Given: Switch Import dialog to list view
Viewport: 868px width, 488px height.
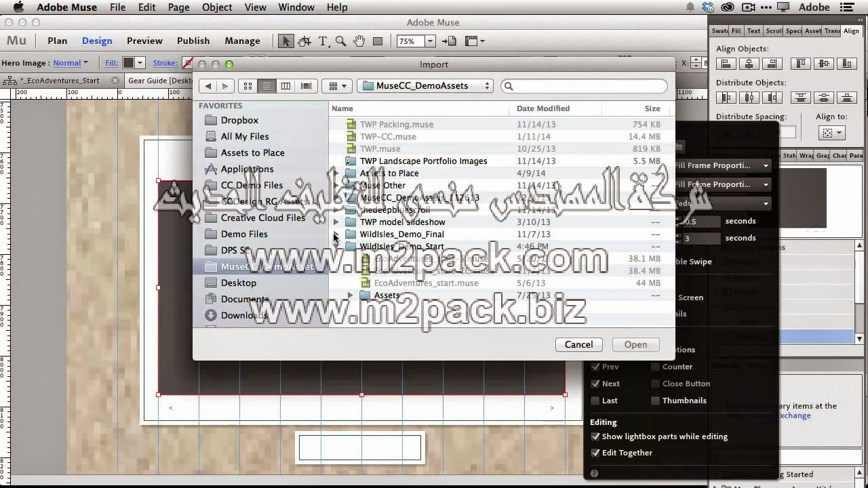Looking at the screenshot, I should pos(267,86).
